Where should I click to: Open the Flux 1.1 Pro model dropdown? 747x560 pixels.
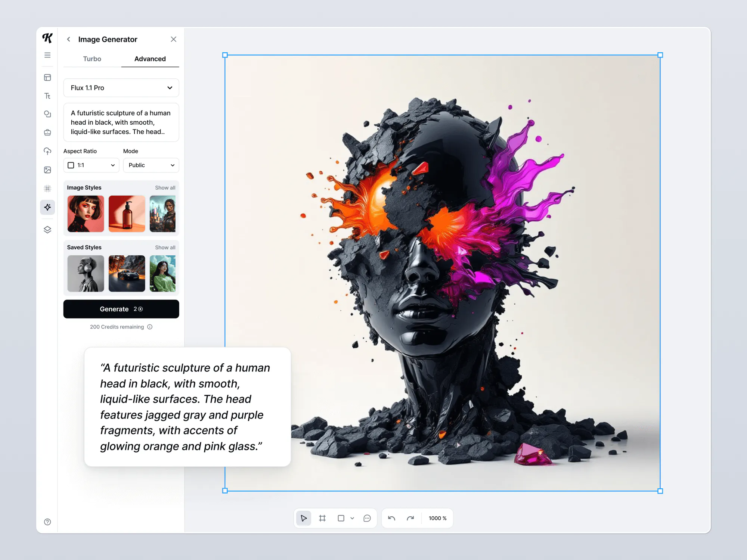point(121,88)
